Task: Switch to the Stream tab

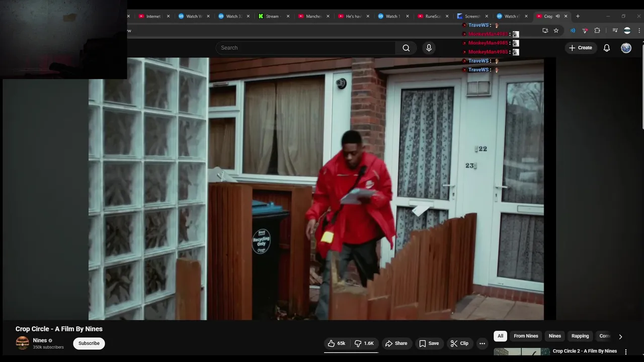Action: pyautogui.click(x=272, y=16)
